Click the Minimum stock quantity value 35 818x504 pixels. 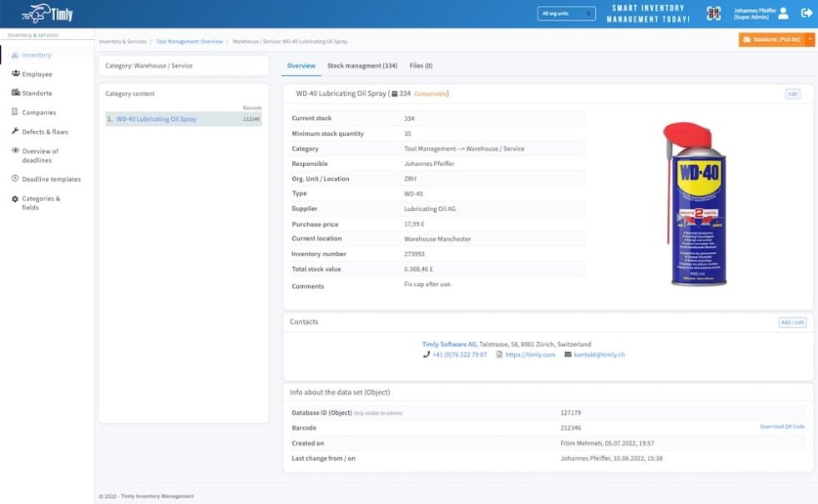tap(407, 134)
